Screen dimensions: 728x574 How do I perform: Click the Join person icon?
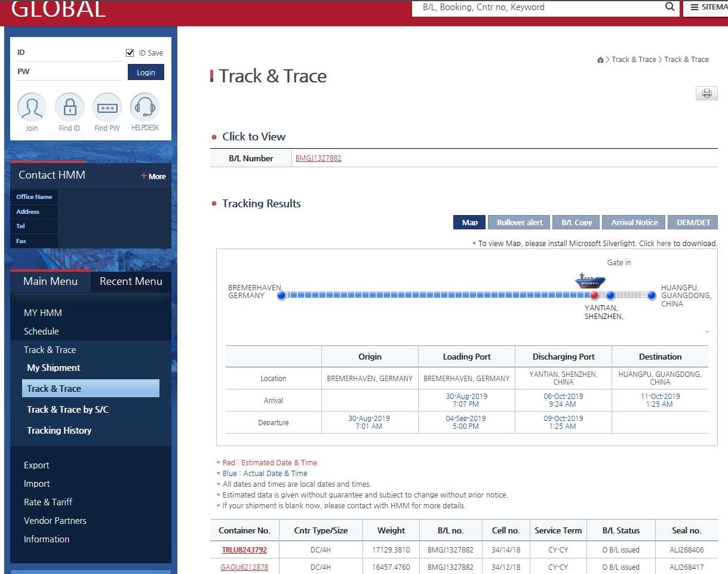coord(32,108)
